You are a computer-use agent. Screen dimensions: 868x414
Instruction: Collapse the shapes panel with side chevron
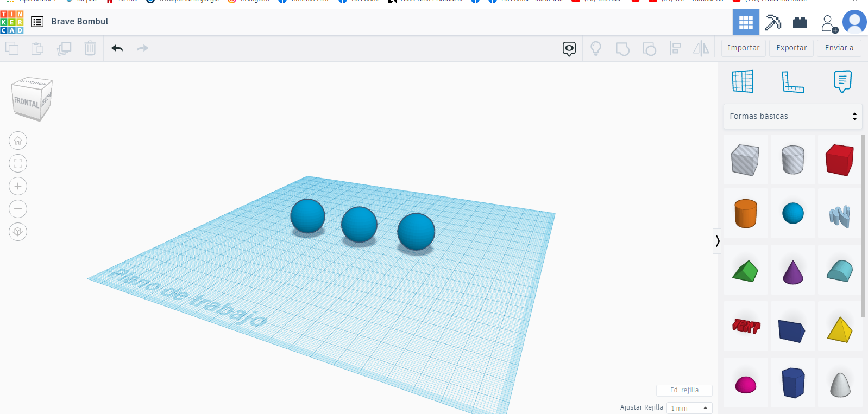coord(718,241)
